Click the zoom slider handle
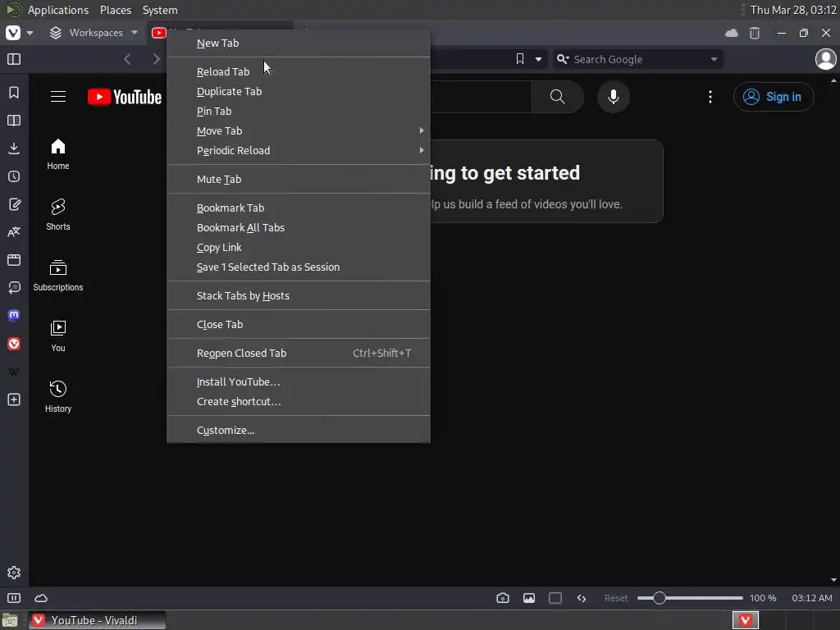840x630 pixels. click(x=659, y=598)
